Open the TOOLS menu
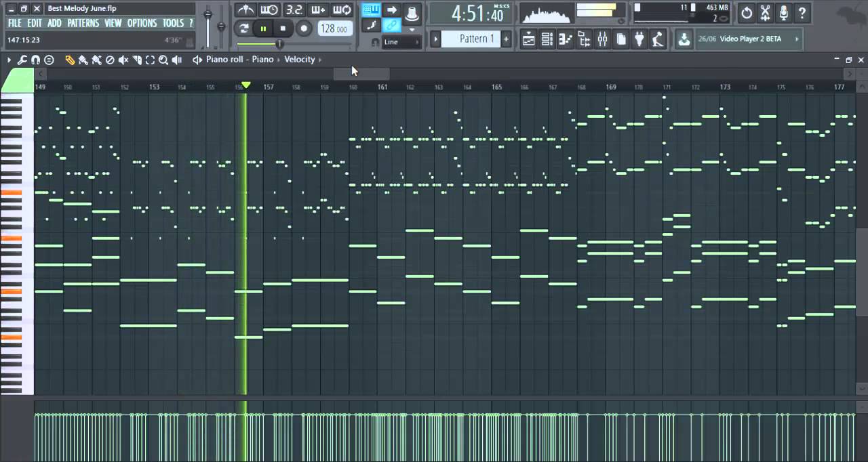 point(173,23)
